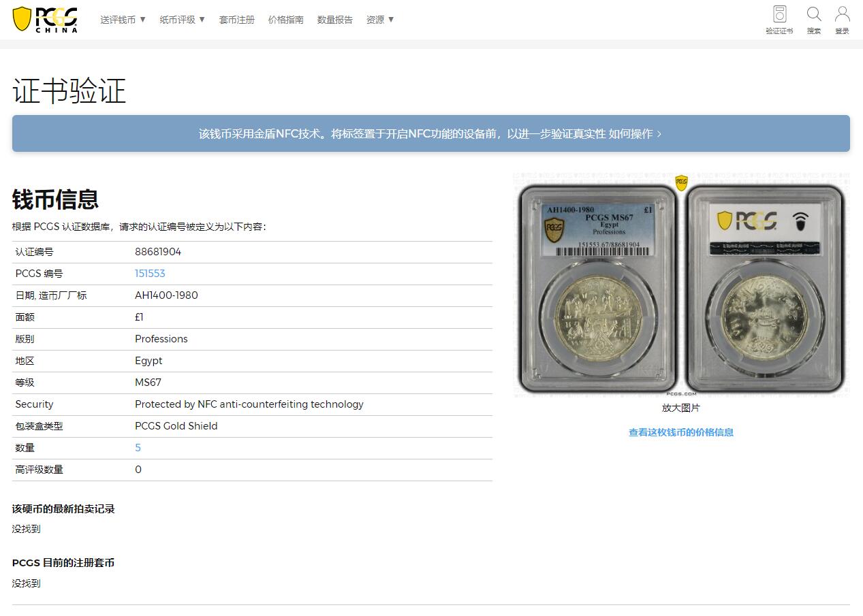
Task: Open the 价格指南 price guide page
Action: [286, 20]
